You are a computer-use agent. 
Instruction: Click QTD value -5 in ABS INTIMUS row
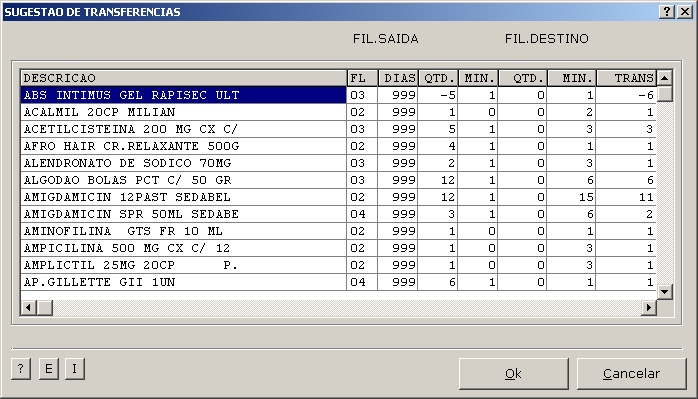click(438, 95)
